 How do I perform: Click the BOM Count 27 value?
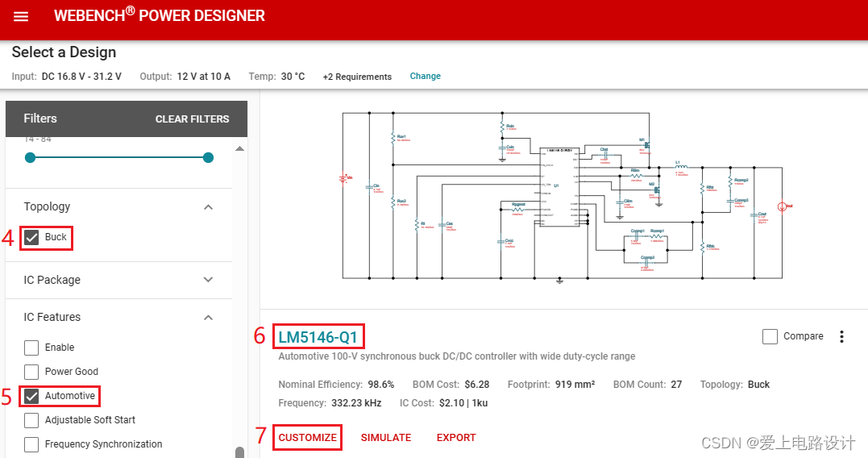[676, 385]
